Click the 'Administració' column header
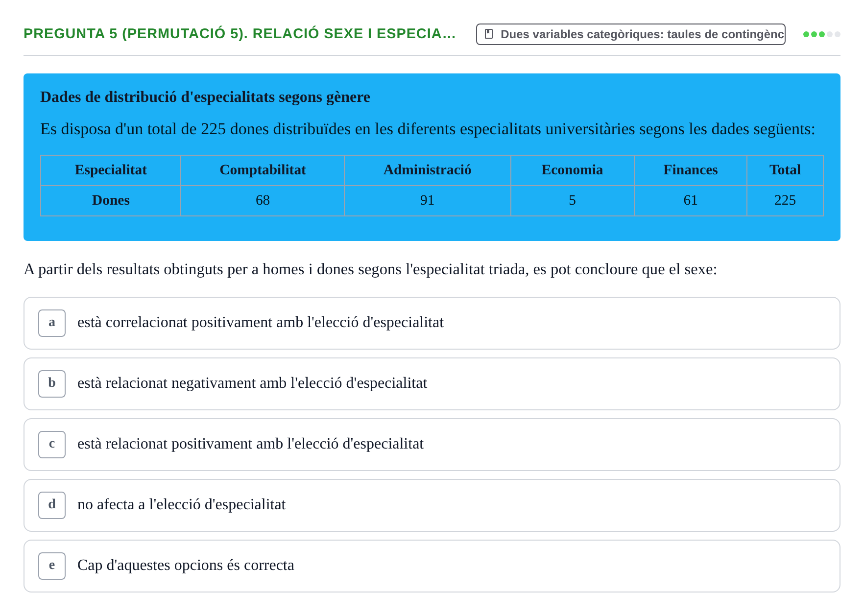The image size is (864, 616). click(427, 170)
